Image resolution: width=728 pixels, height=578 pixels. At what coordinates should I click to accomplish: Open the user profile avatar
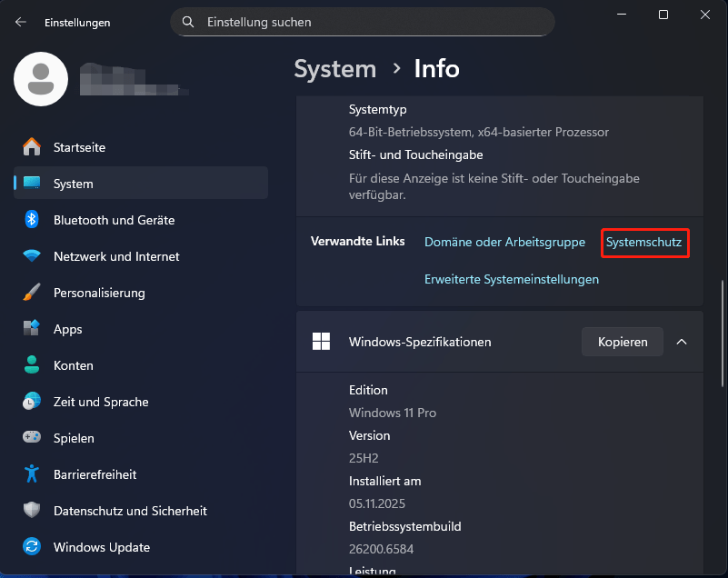point(41,79)
